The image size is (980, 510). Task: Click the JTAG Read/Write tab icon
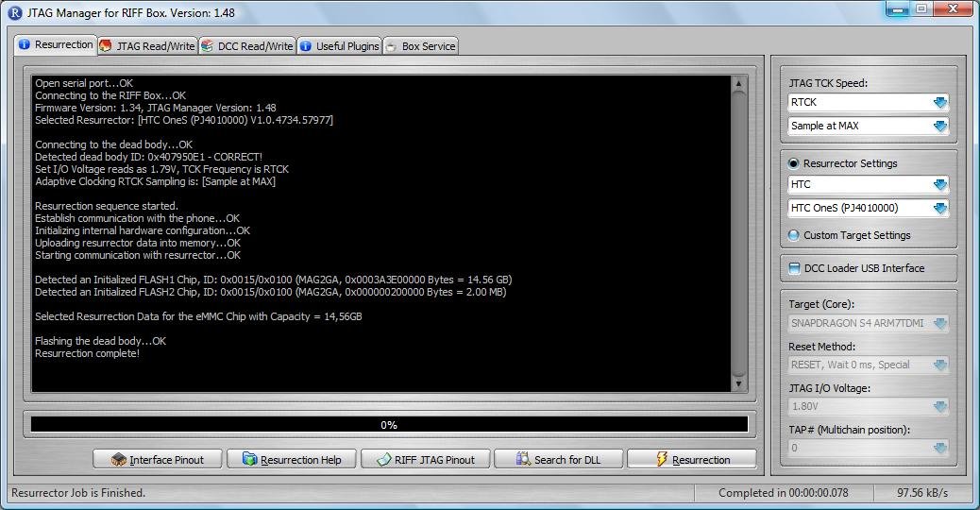[x=106, y=45]
